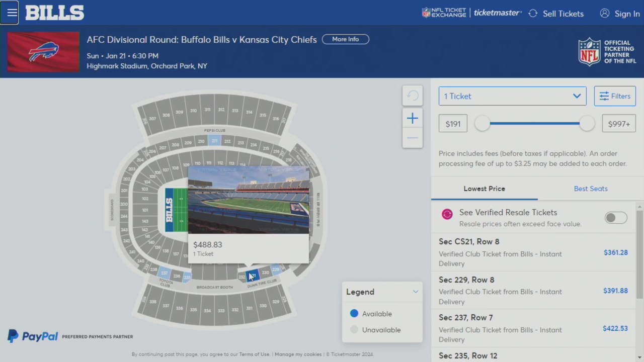Collapse the Legend panel
The width and height of the screenshot is (644, 362).
[416, 292]
